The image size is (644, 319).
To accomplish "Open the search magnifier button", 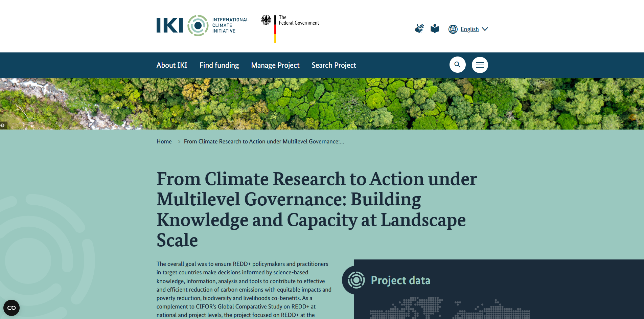I will click(457, 65).
